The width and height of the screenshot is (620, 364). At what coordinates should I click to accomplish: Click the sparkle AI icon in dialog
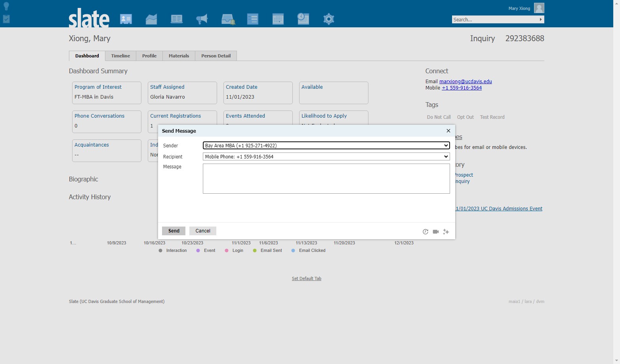pos(446,232)
